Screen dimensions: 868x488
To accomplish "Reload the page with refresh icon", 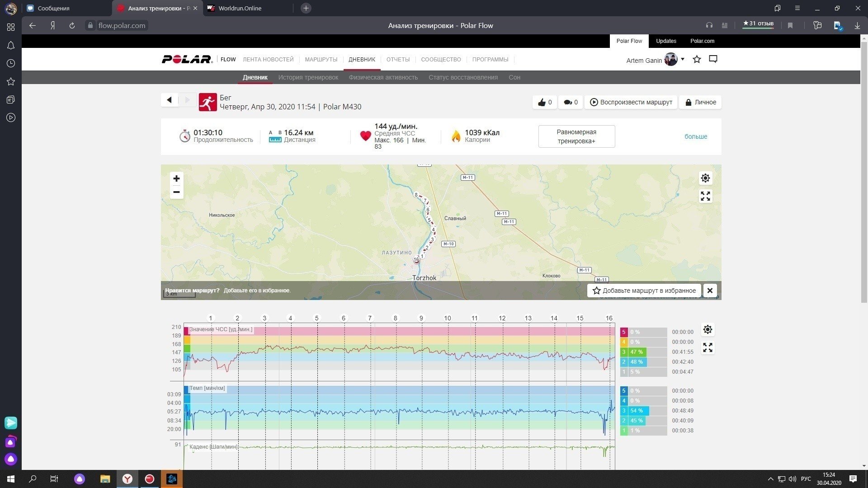I will 72,26.
